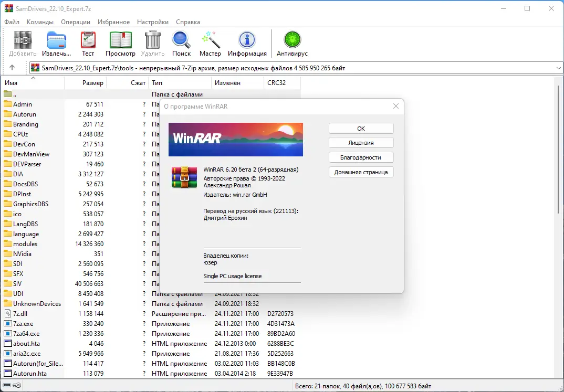
Task: Open the View (Просмотр) book icon
Action: coord(120,40)
